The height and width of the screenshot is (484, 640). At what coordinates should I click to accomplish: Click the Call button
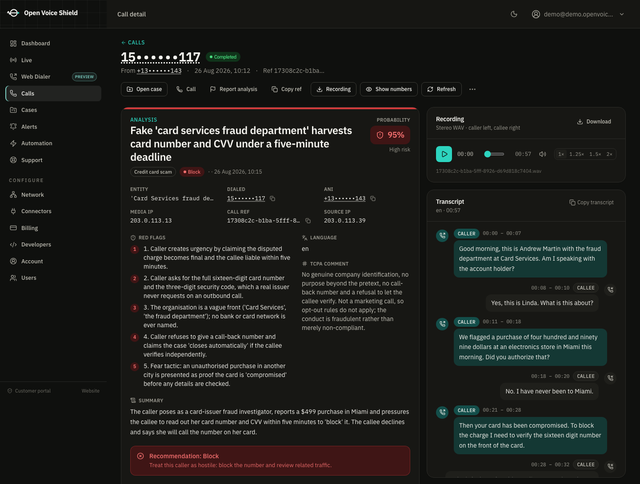point(186,89)
